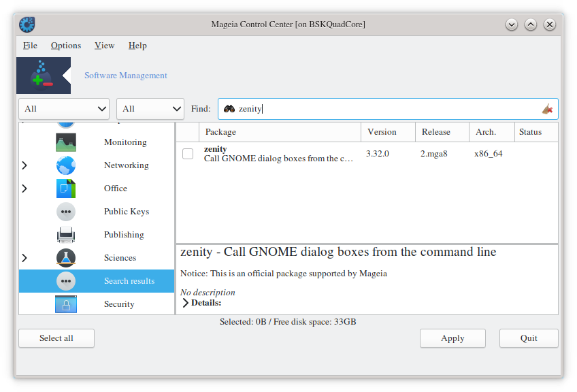
Task: Click architecture cell x86_64
Action: click(x=489, y=154)
